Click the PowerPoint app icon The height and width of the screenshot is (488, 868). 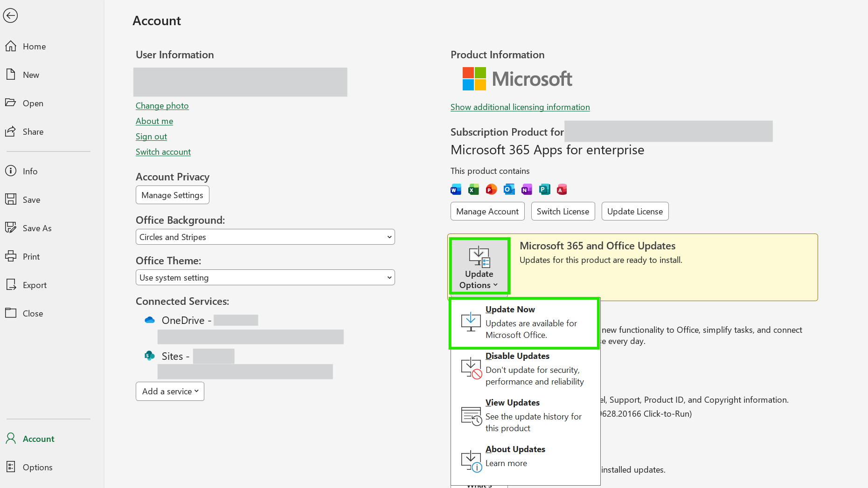coord(491,189)
